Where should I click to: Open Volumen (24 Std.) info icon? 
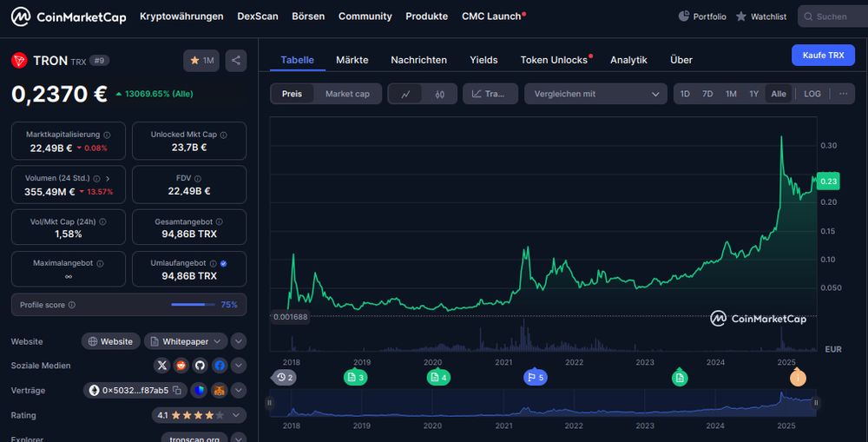[97, 178]
